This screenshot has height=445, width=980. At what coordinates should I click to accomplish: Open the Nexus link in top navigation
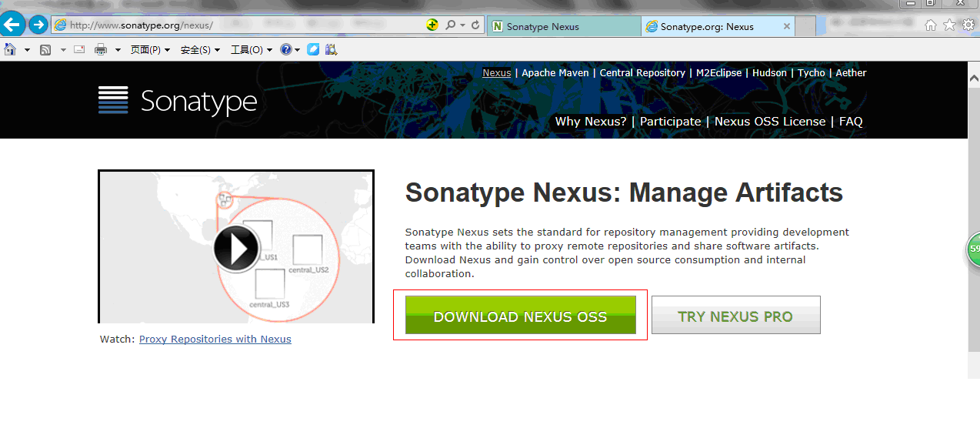tap(496, 73)
